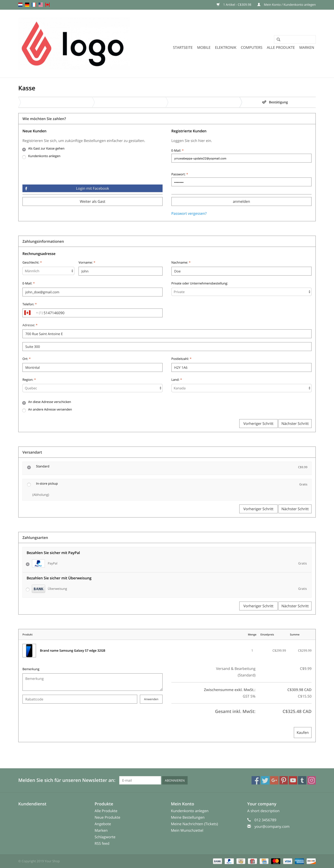Select In-store pickup shipping

tap(29, 484)
